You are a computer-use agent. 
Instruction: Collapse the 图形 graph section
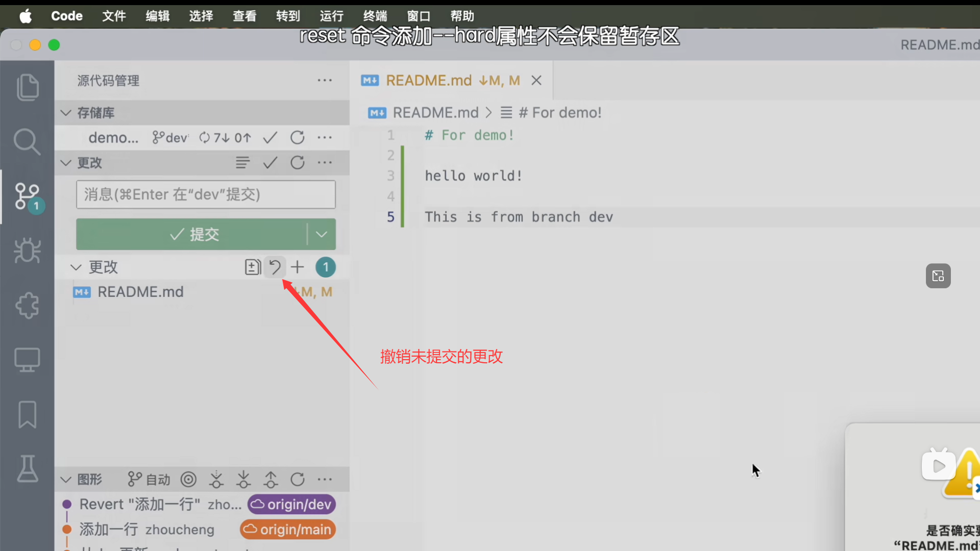click(66, 480)
